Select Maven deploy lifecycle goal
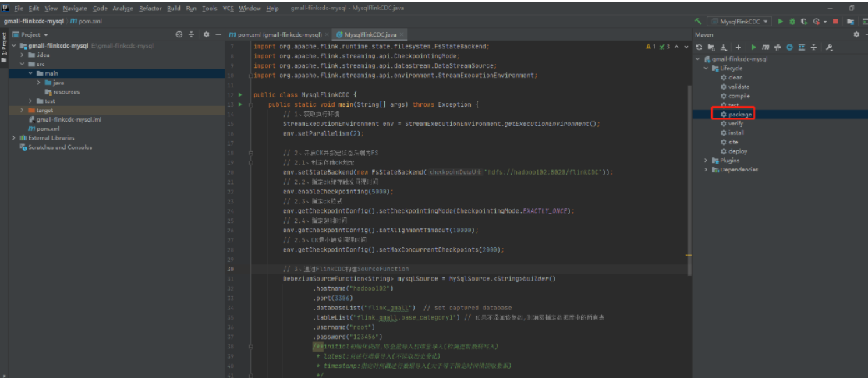The height and width of the screenshot is (378, 868). click(x=734, y=151)
